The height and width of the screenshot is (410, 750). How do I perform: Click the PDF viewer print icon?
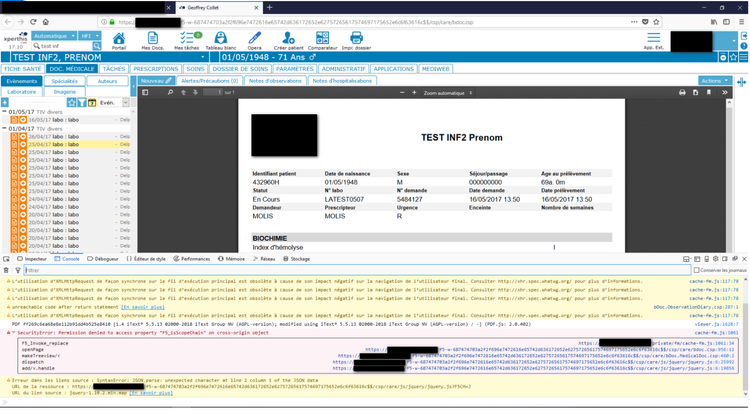click(682, 92)
